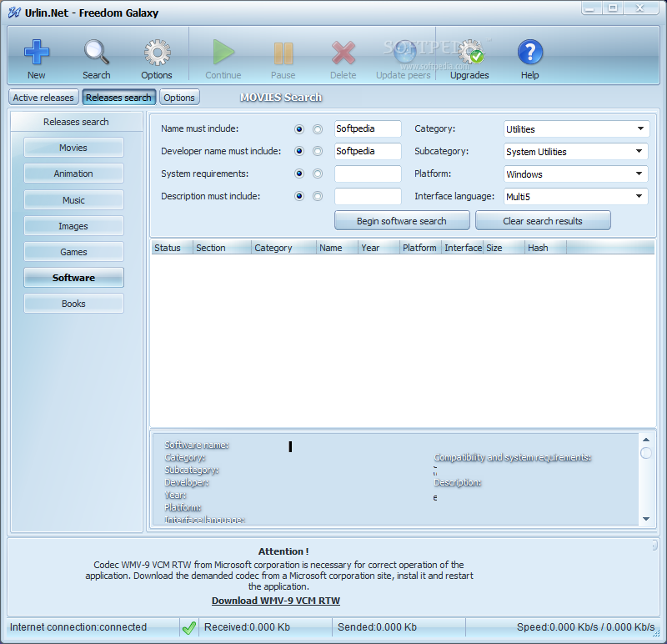The height and width of the screenshot is (644, 667).
Task: Sort results by Name column header
Action: (337, 248)
